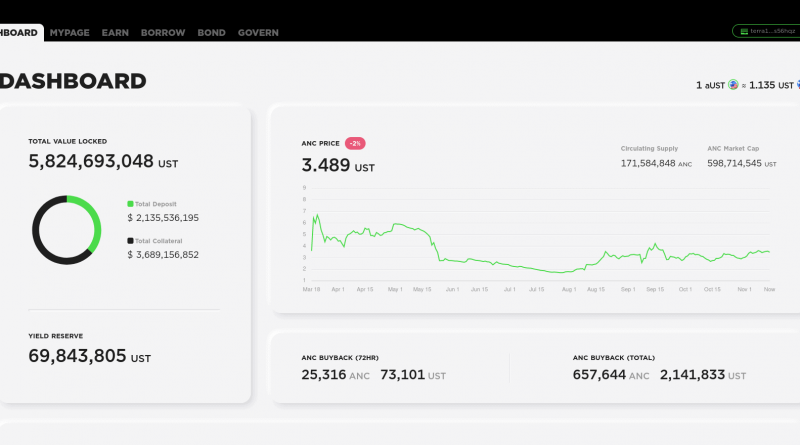The image size is (800, 445).
Task: Click the aUST token icon
Action: [x=733, y=85]
